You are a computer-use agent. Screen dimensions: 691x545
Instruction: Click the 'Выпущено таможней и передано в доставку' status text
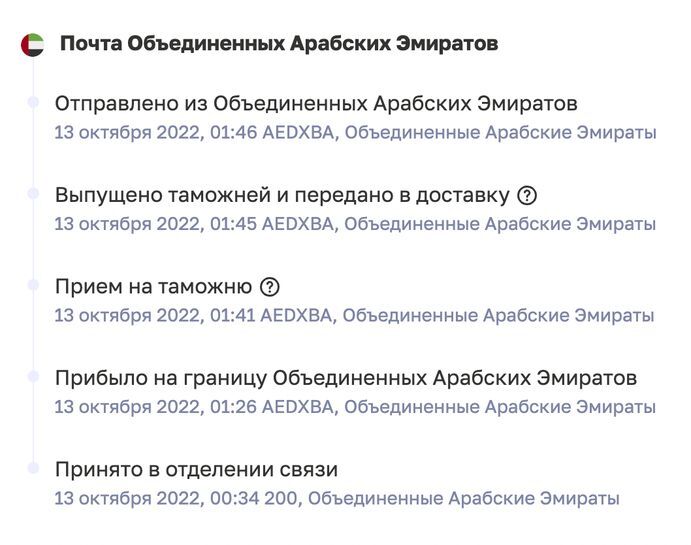coord(282,196)
